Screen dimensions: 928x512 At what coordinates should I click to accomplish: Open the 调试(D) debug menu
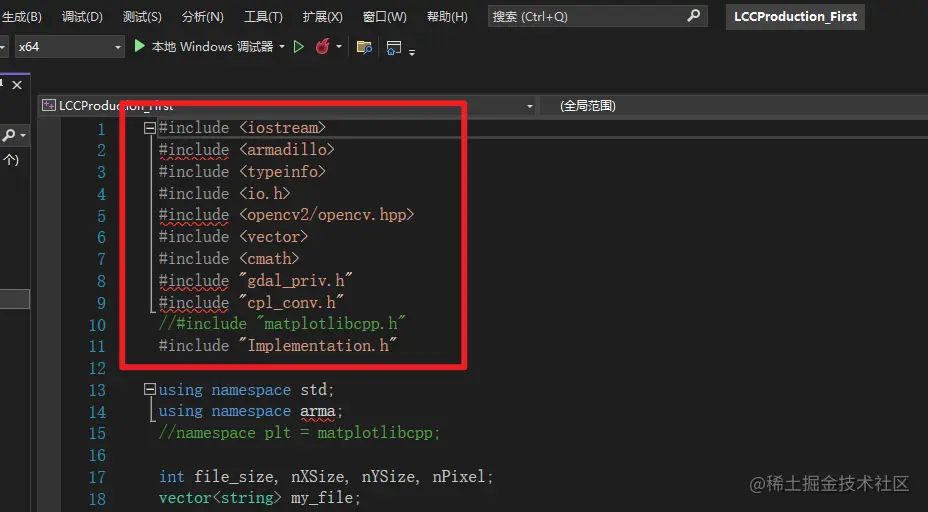pos(82,17)
